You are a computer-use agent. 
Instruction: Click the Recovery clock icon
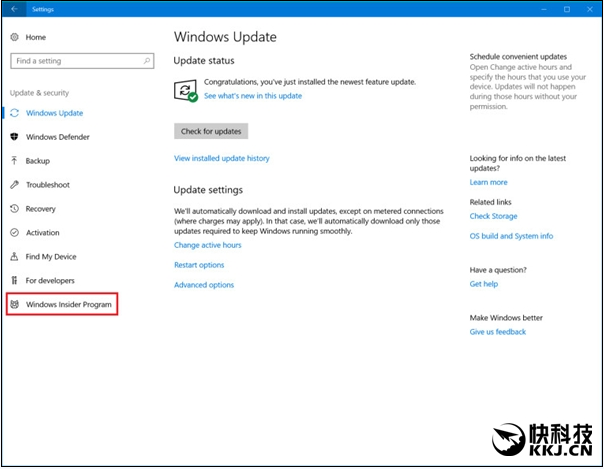(14, 208)
